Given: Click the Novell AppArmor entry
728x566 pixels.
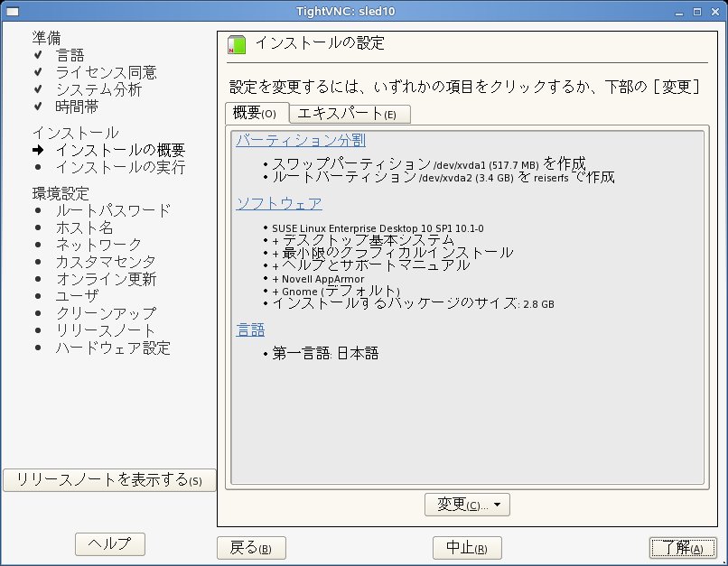Looking at the screenshot, I should click(318, 279).
